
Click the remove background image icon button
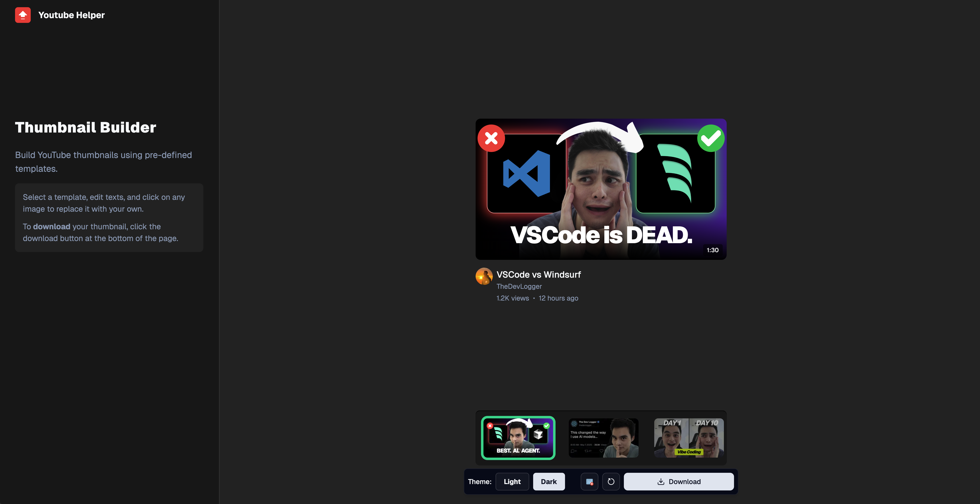(589, 482)
